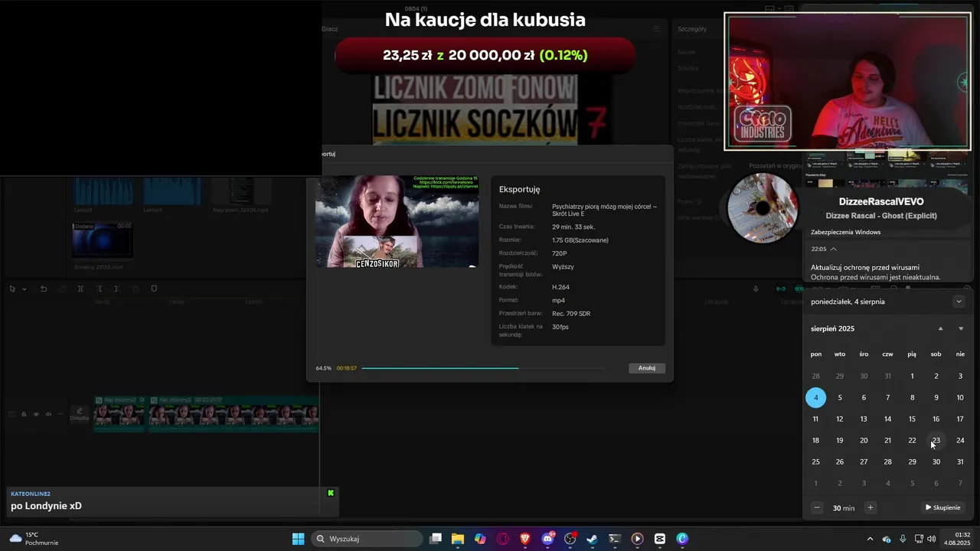Select the Dodano media clip thumbnail
The height and width of the screenshot is (551, 980).
pyautogui.click(x=103, y=240)
